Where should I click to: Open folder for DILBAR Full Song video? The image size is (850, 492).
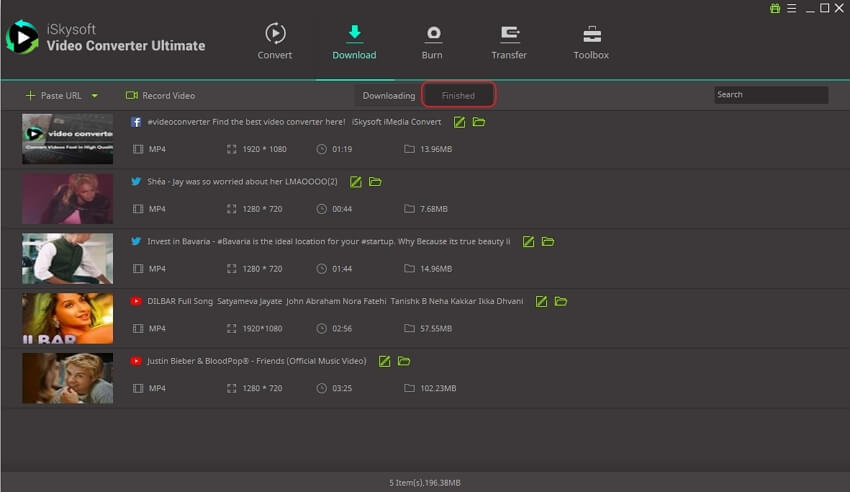[561, 301]
